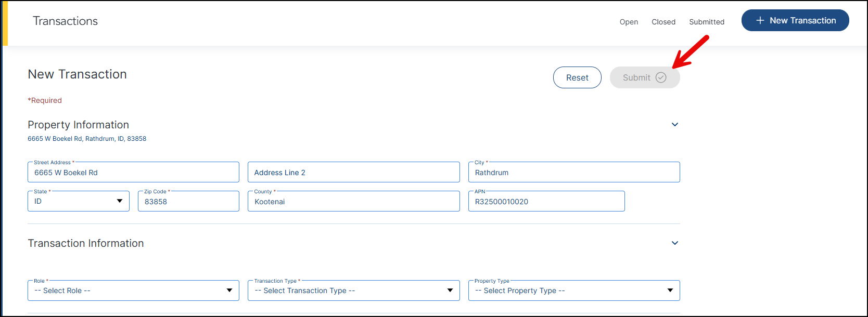
Task: Click the checkmark circle icon on Submit
Action: click(x=661, y=77)
